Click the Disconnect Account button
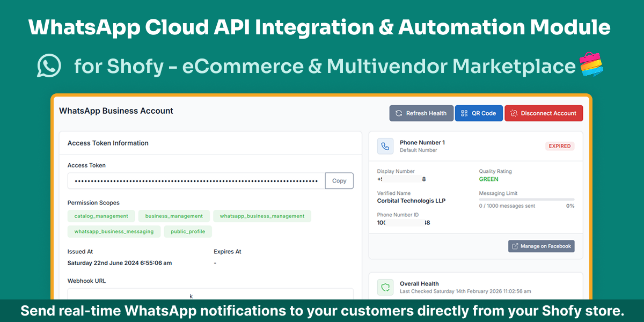 tap(544, 113)
